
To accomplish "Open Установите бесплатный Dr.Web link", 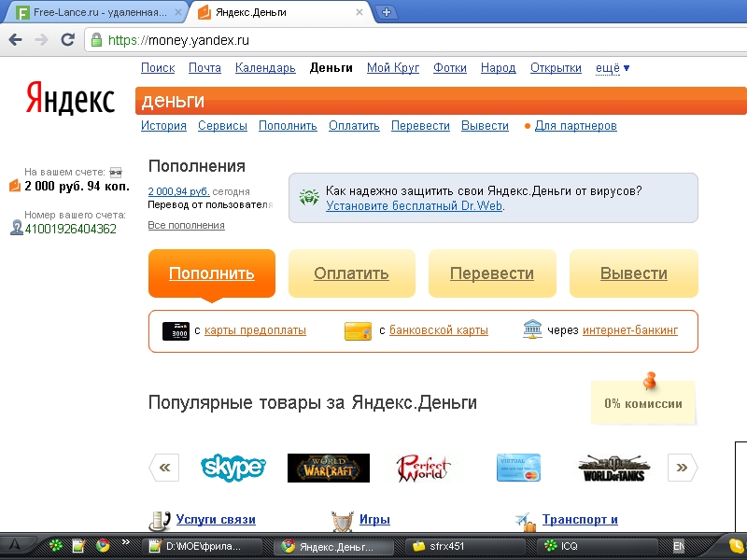I will (414, 205).
